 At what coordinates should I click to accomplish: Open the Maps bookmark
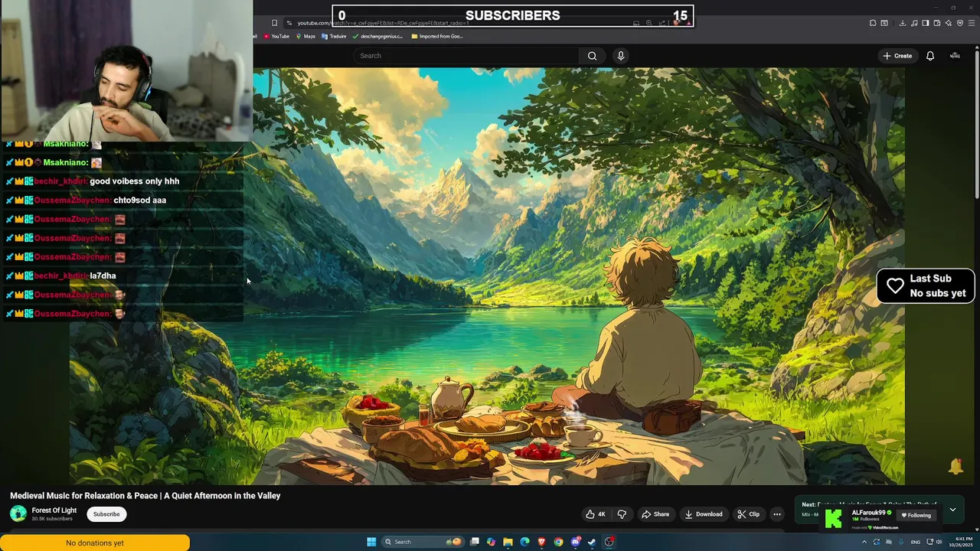[x=305, y=36]
